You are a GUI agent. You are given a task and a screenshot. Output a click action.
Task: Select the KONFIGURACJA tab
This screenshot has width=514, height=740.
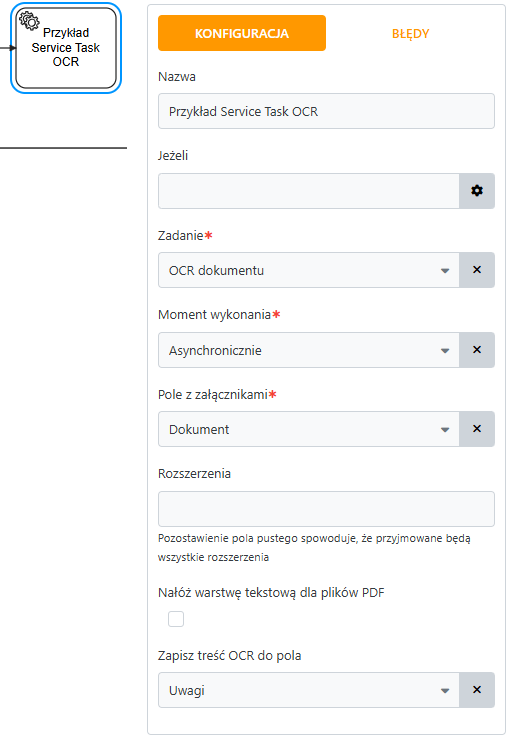pos(242,33)
